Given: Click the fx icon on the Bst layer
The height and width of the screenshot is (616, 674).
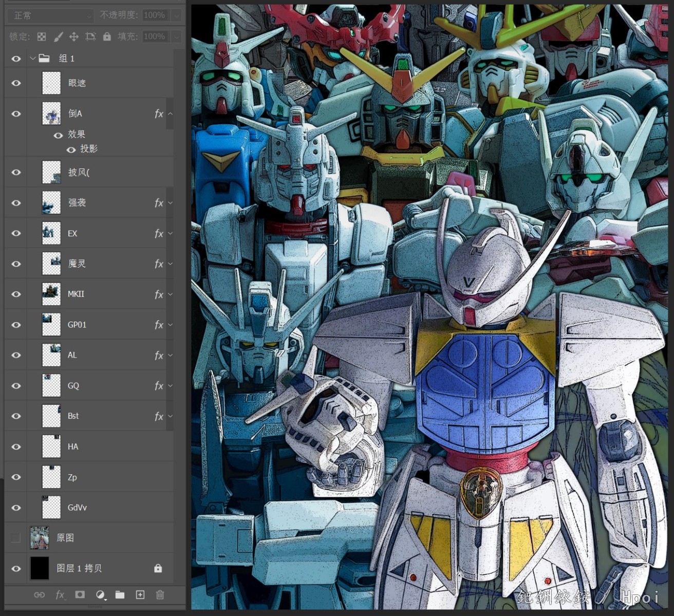Looking at the screenshot, I should (x=159, y=416).
